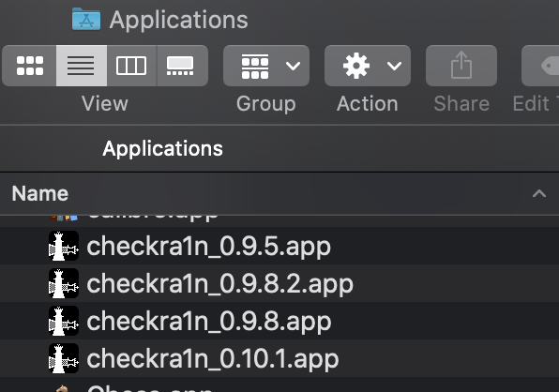Click the Applications folder title icon
This screenshot has height=392, width=559.
[x=86, y=20]
